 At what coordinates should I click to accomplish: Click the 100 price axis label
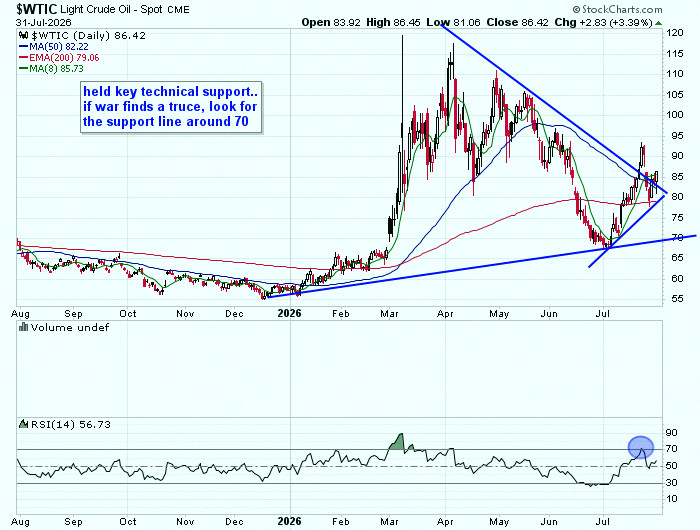point(675,115)
